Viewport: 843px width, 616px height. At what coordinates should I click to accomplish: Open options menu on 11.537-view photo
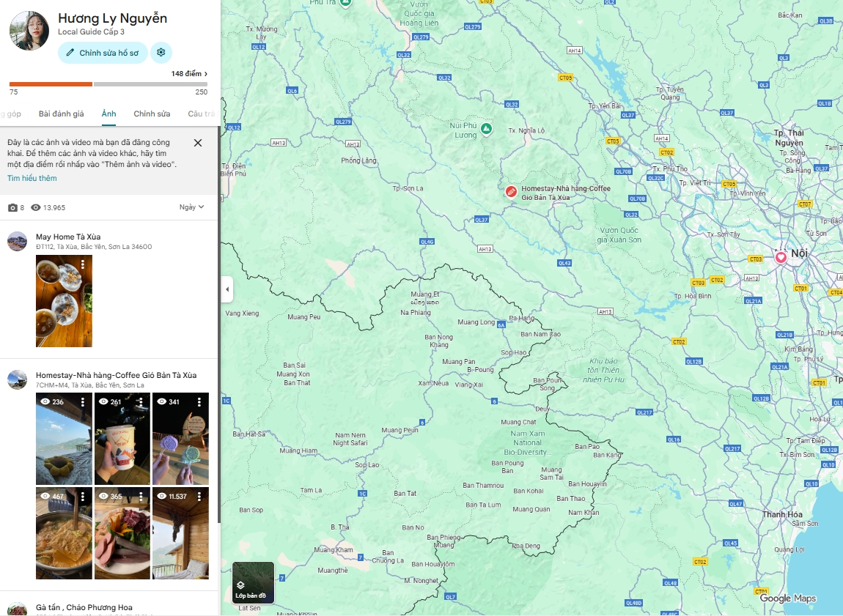pyautogui.click(x=199, y=497)
